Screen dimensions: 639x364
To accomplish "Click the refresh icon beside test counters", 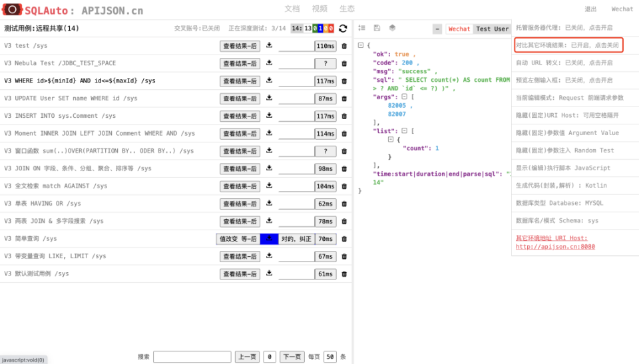I will [343, 29].
